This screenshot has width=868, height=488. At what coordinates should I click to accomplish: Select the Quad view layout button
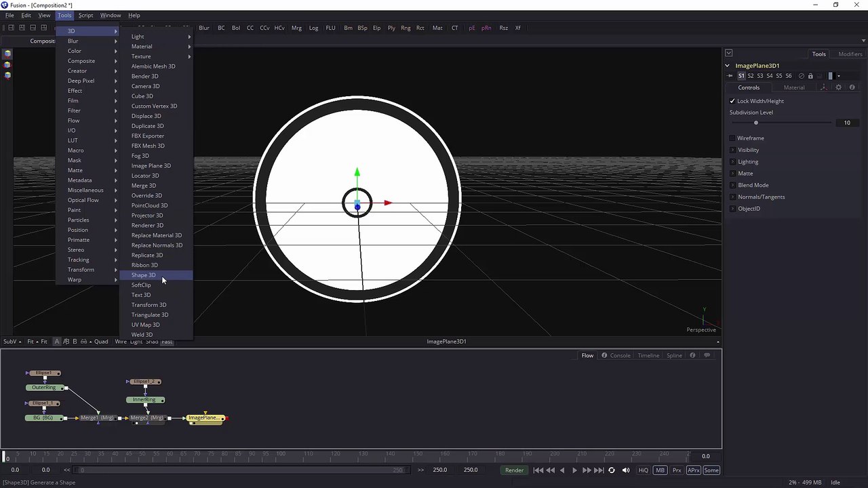coord(101,342)
